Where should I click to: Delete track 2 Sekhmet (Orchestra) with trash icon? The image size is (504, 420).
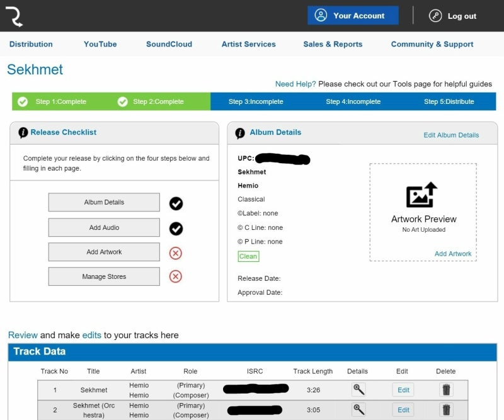click(446, 410)
